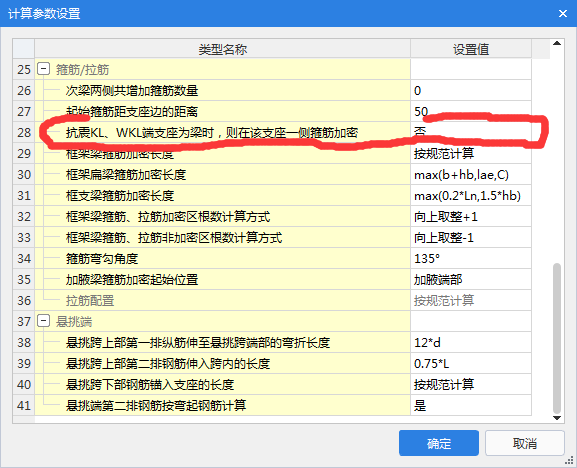Click row number 37
The width and height of the screenshot is (577, 468).
(x=24, y=321)
